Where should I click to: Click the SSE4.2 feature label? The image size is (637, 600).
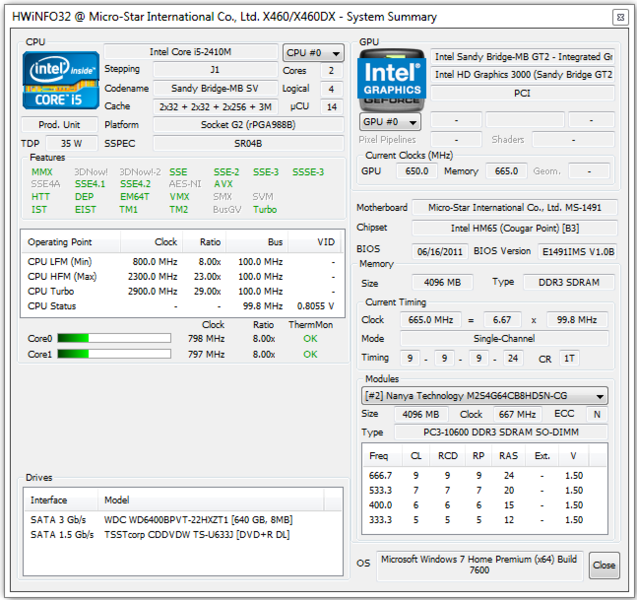pos(135,184)
